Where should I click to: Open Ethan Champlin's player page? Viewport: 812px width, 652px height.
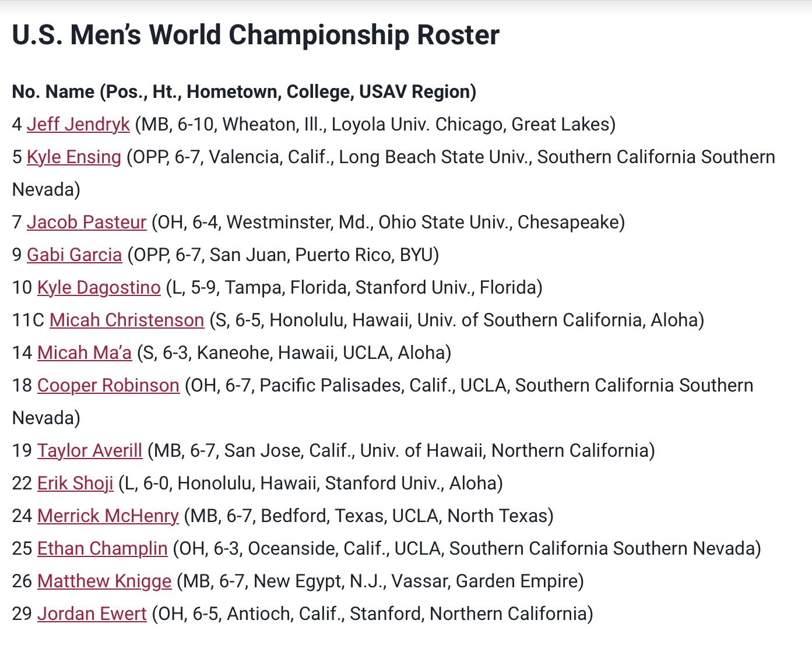102,548
